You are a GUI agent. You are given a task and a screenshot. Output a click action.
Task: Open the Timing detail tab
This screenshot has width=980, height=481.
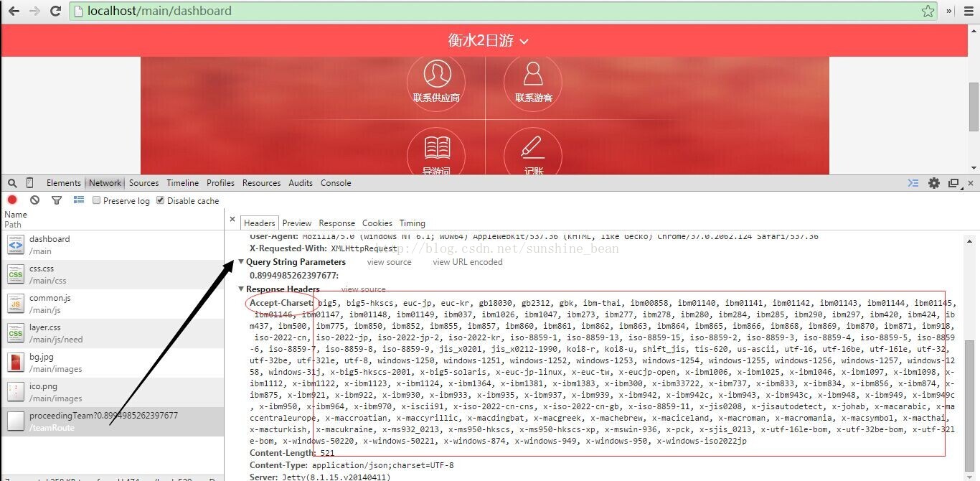(x=413, y=223)
